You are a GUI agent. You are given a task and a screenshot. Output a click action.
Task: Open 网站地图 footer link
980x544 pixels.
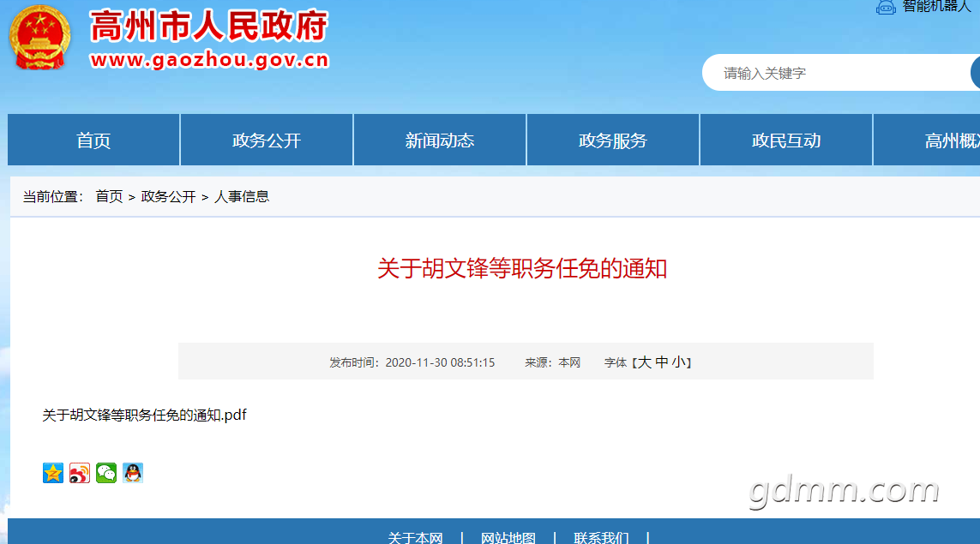tap(508, 538)
